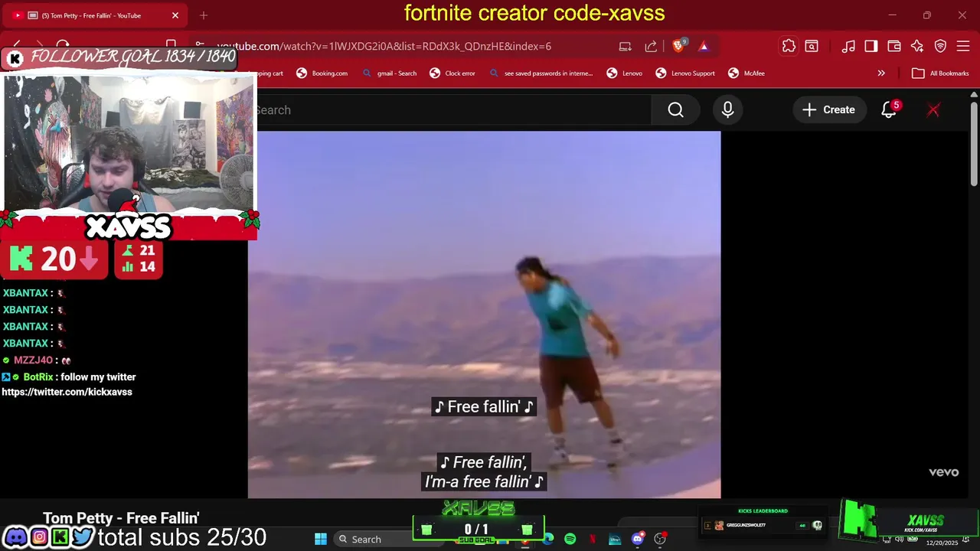The width and height of the screenshot is (980, 551).
Task: Open the McAfee bookmark
Action: (746, 73)
